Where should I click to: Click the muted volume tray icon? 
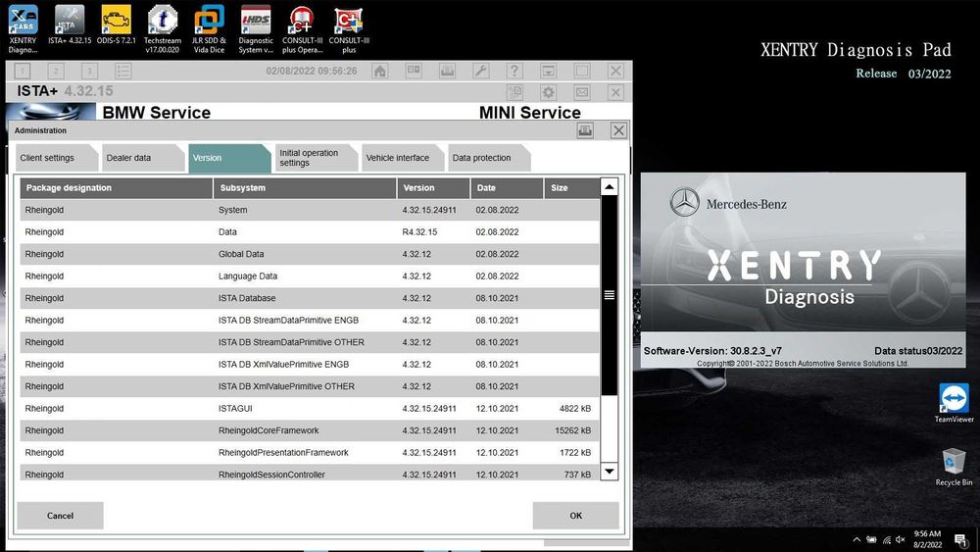[x=901, y=539]
